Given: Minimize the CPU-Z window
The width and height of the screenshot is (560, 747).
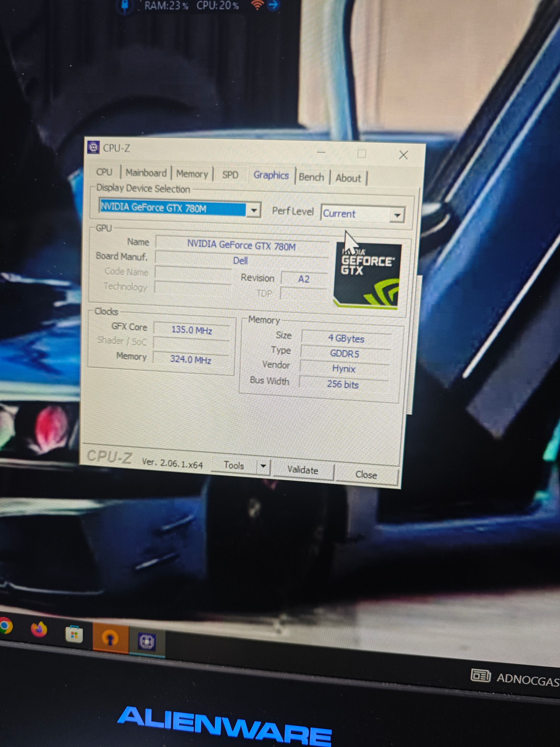Looking at the screenshot, I should 321,153.
